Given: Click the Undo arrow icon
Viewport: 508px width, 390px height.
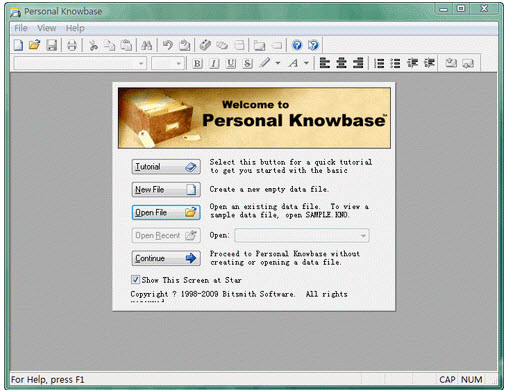Looking at the screenshot, I should point(168,45).
